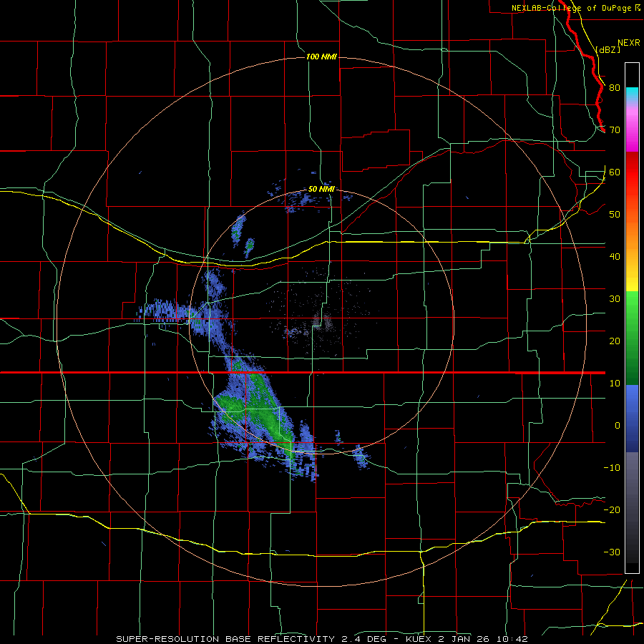
Task: Click the -10 value on the dBZ scale
Action: 612,468
